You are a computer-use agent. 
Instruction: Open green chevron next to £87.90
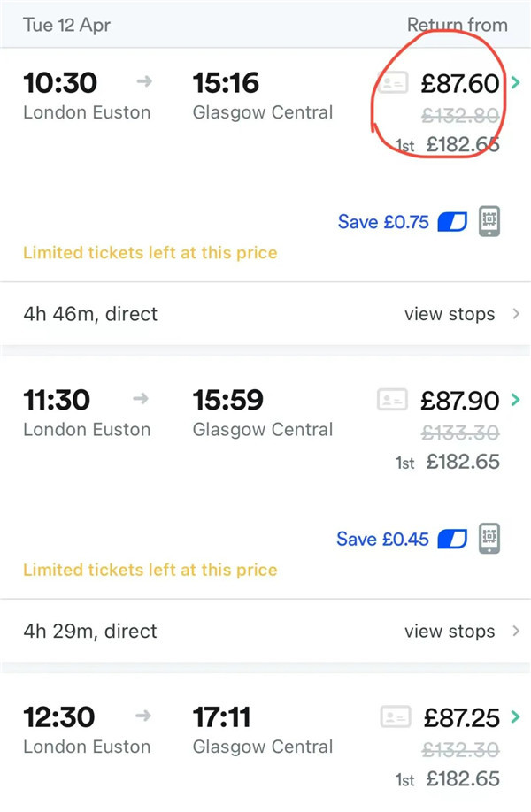pos(515,400)
